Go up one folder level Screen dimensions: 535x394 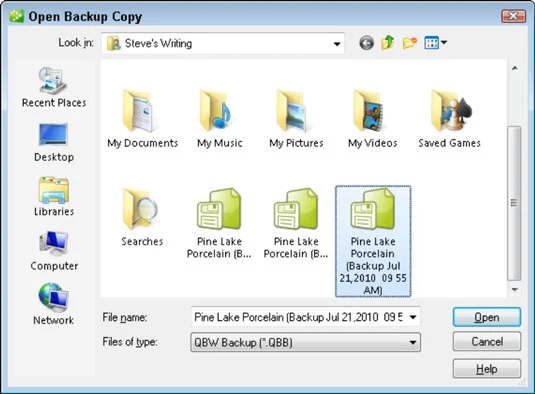(388, 43)
